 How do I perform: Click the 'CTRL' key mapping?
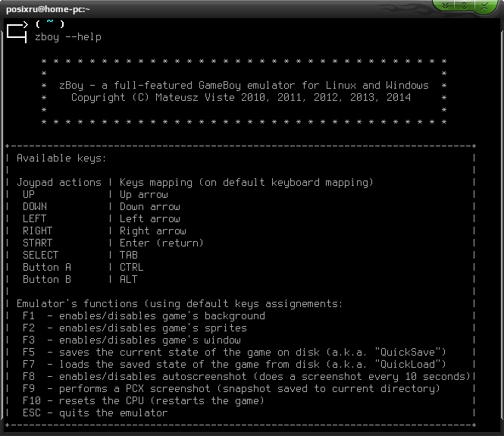pos(132,268)
